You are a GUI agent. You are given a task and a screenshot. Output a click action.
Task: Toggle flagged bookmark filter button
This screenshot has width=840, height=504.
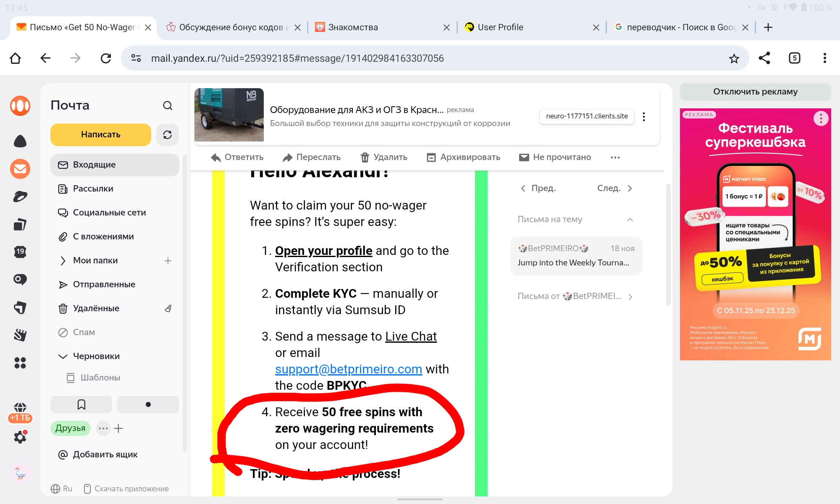tap(81, 404)
